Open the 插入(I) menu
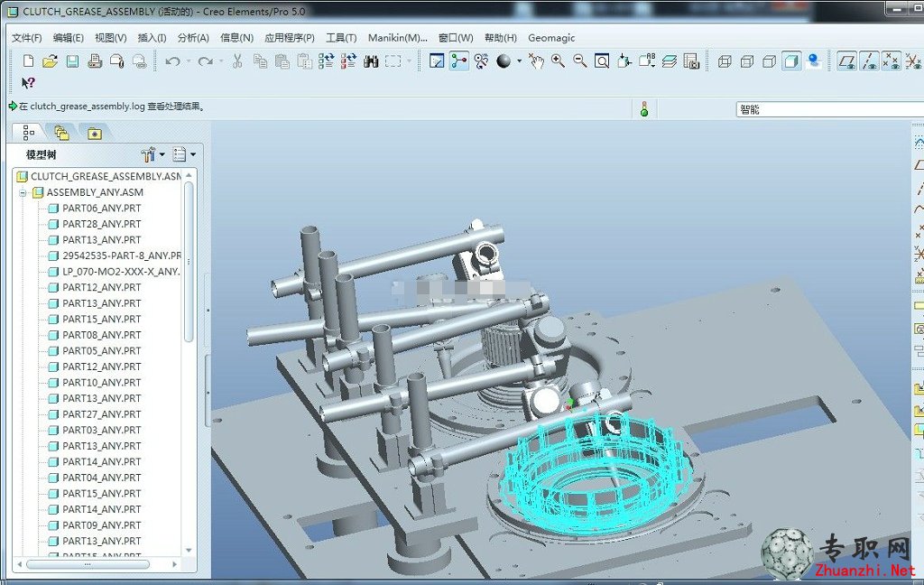Image resolution: width=924 pixels, height=585 pixels. [x=152, y=38]
